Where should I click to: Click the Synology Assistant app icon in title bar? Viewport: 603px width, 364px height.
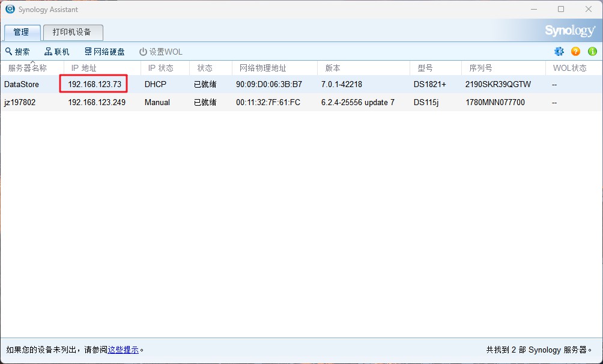tap(10, 9)
